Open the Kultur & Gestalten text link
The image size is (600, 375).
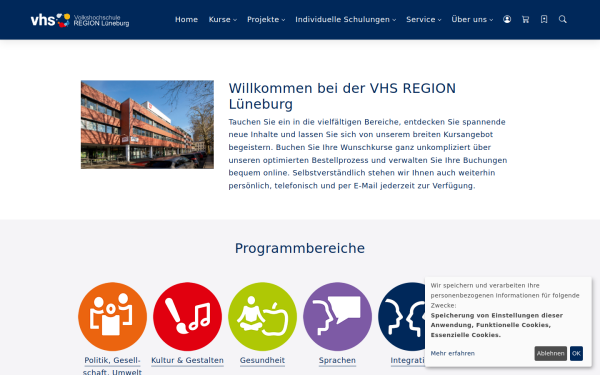click(188, 360)
